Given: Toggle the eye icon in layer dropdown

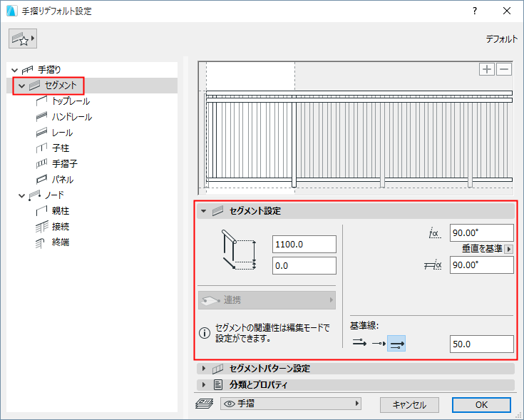Looking at the screenshot, I should click(x=230, y=404).
